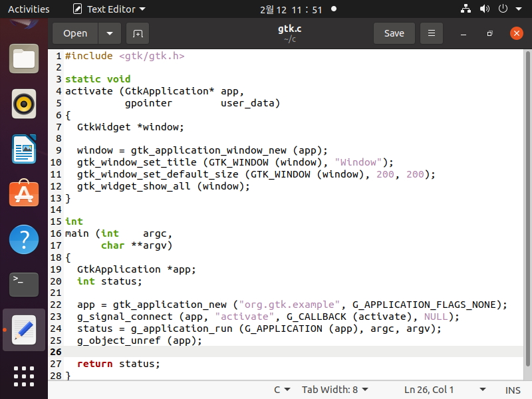The image size is (532, 399).
Task: Open the Ln 26, Col 1 position dropdown
Action: 445,390
